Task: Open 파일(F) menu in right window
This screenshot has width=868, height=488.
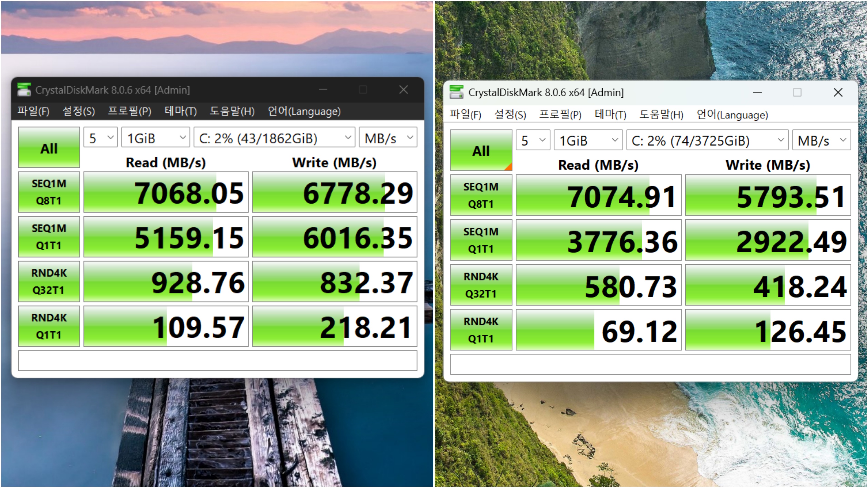Action: pyautogui.click(x=465, y=115)
